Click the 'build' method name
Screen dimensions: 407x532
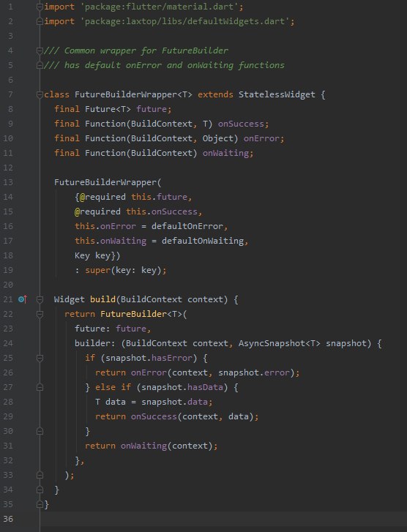point(103,299)
